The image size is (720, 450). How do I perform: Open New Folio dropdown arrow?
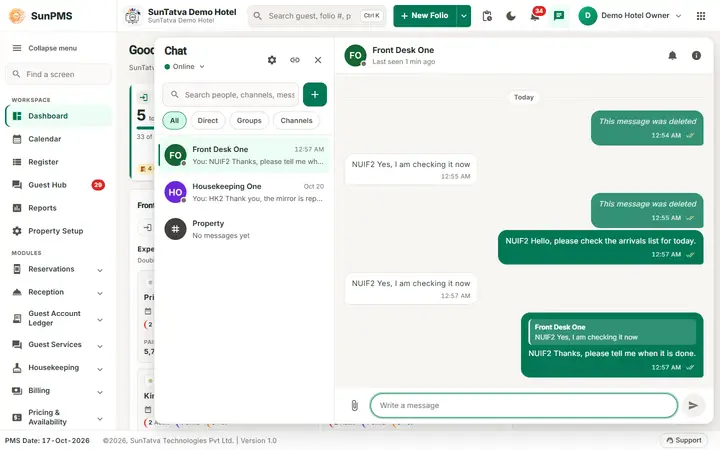464,16
